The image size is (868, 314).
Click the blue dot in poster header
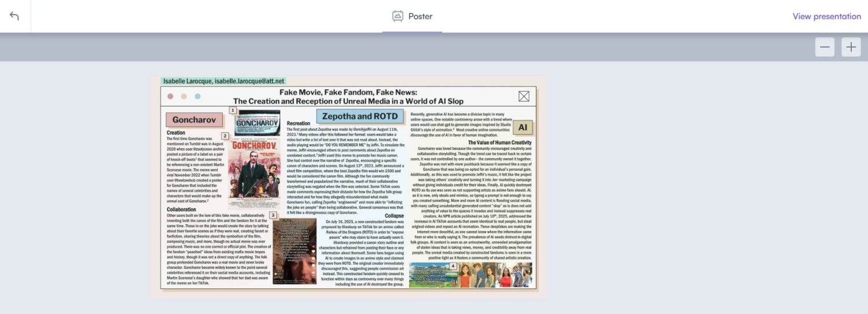pos(198,96)
